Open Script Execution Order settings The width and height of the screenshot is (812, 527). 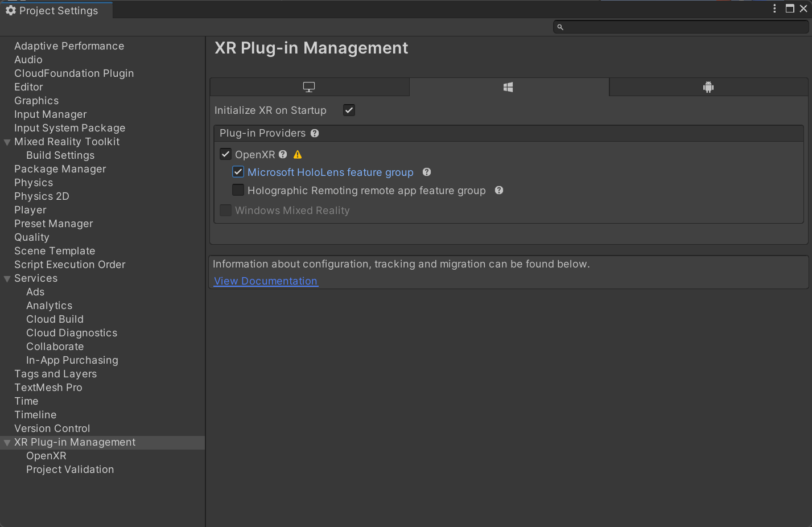(69, 265)
